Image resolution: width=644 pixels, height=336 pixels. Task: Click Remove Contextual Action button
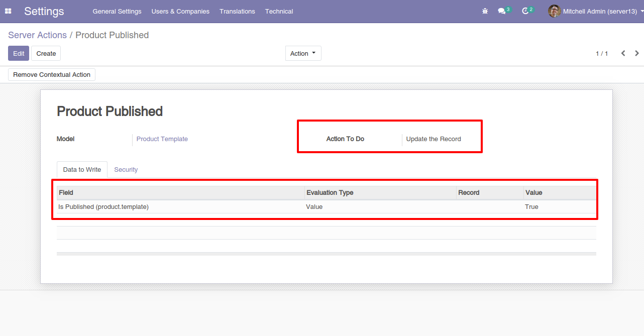point(52,74)
